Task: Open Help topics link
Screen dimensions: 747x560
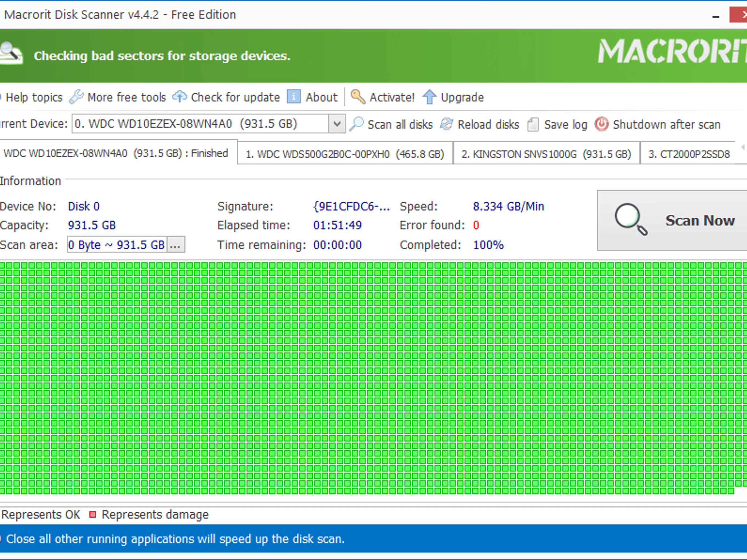Action: point(34,97)
